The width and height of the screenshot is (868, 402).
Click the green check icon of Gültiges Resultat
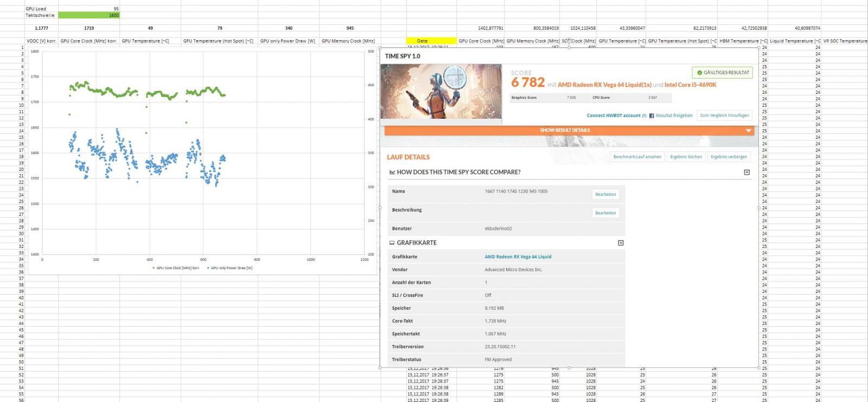(x=699, y=73)
